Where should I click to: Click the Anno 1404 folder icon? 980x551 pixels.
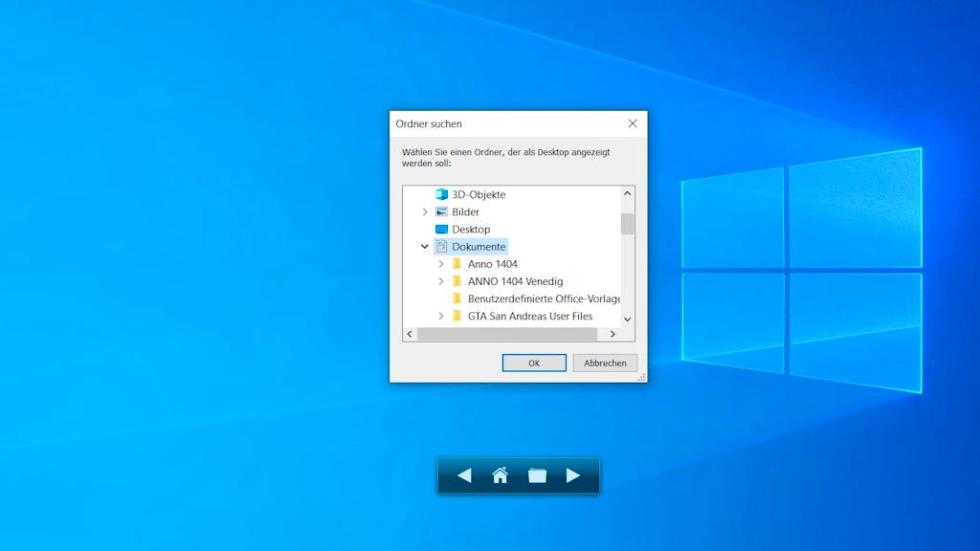click(457, 264)
